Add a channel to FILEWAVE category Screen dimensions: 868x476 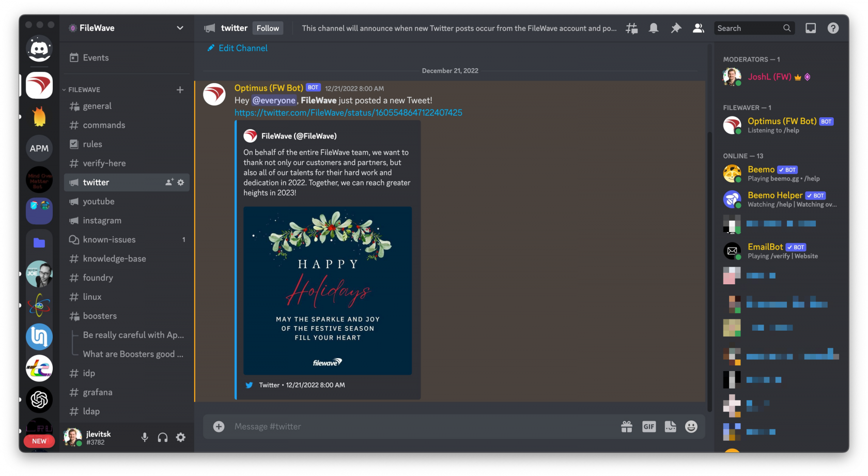[x=180, y=90]
